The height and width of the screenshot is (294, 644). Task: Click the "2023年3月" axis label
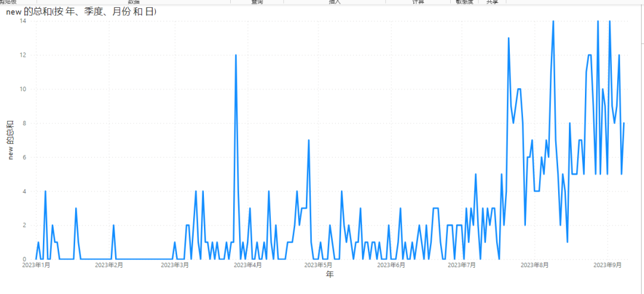(175, 265)
